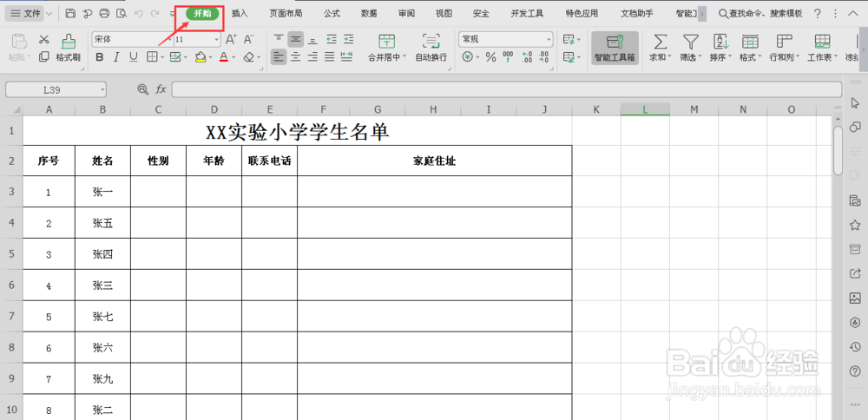Open the number format 常规 dropdown
Screen dimensions: 868x420
[549, 40]
